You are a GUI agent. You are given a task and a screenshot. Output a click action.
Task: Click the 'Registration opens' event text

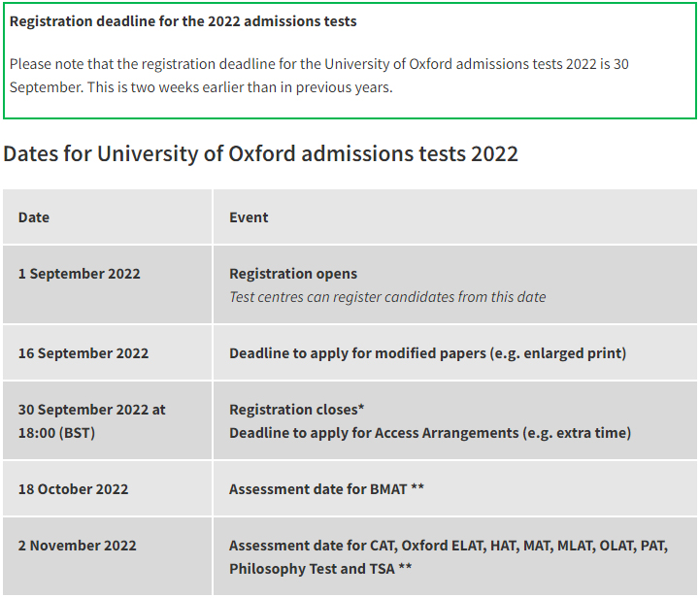[293, 274]
